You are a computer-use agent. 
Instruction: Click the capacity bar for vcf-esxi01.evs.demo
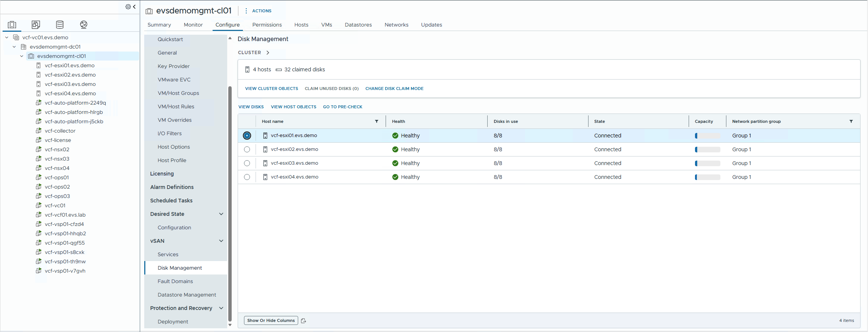point(707,136)
